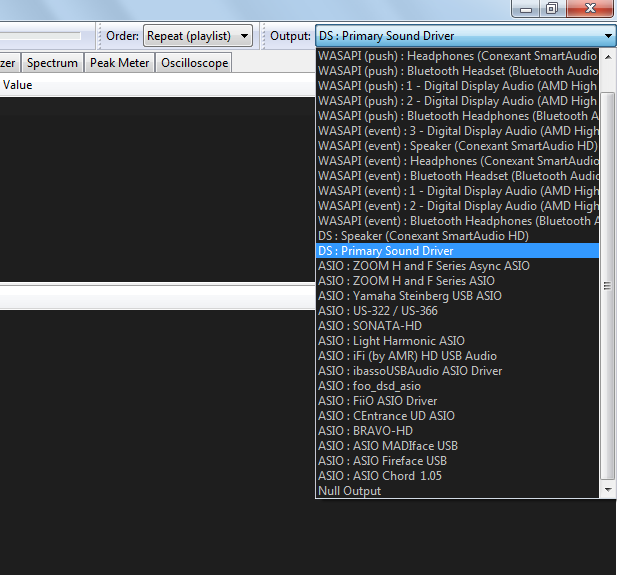The height and width of the screenshot is (575, 617).
Task: Choose WASAPI (event) : 3 - Digital Display Audio
Action: pyautogui.click(x=458, y=131)
